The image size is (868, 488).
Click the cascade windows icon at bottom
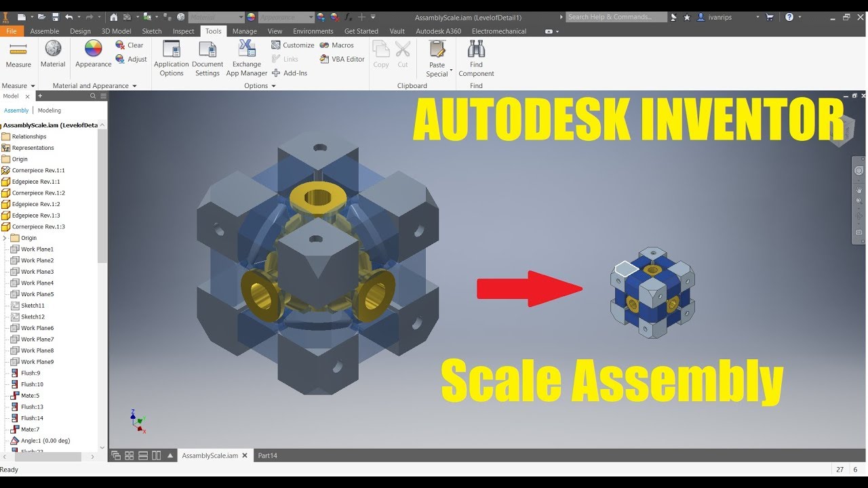pos(116,455)
